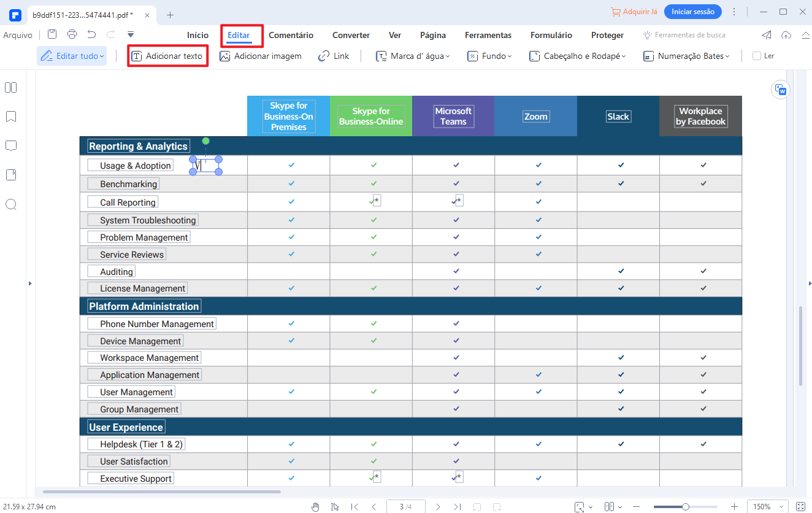Open a new tab with plus button
The width and height of the screenshot is (812, 513).
point(170,15)
